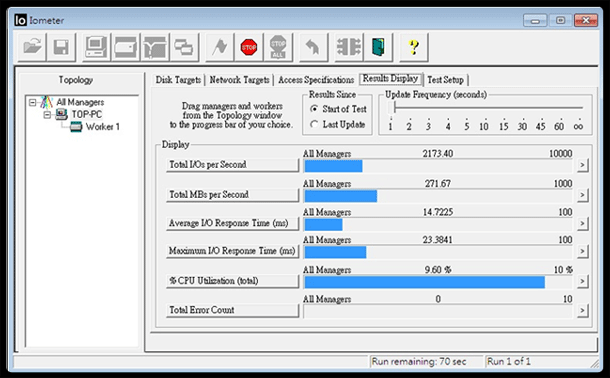
Task: Close the Iometer window
Action: point(586,20)
